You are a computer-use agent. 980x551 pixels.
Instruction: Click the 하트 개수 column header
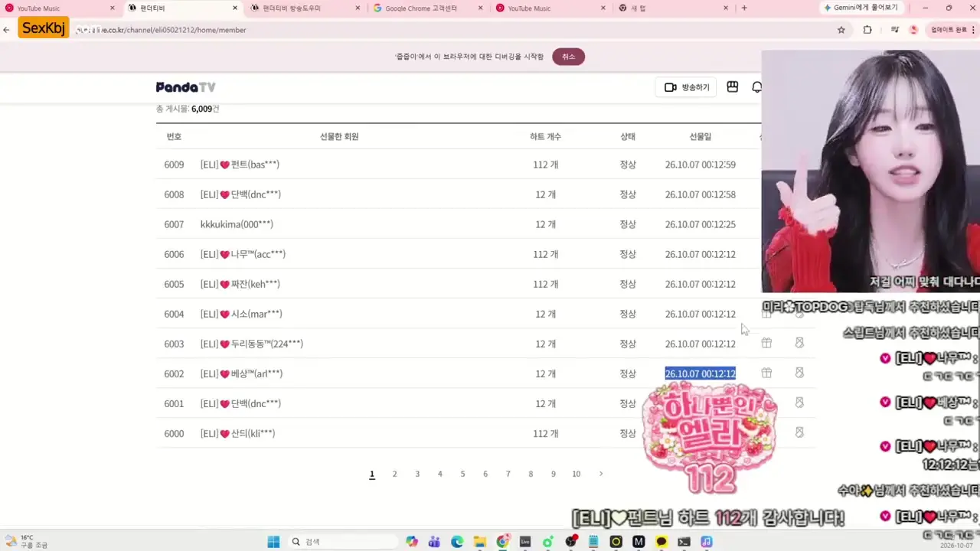546,136
